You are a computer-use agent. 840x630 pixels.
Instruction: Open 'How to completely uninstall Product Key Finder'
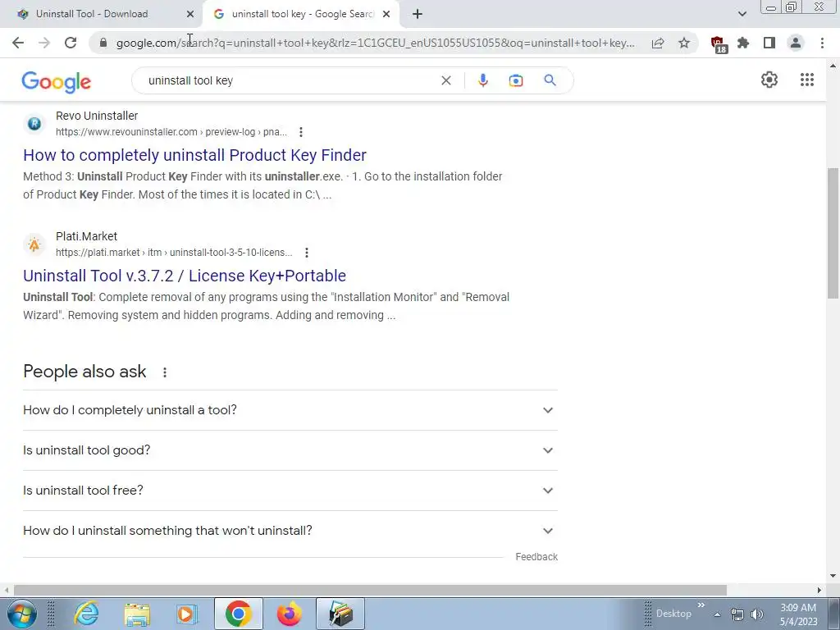click(194, 155)
